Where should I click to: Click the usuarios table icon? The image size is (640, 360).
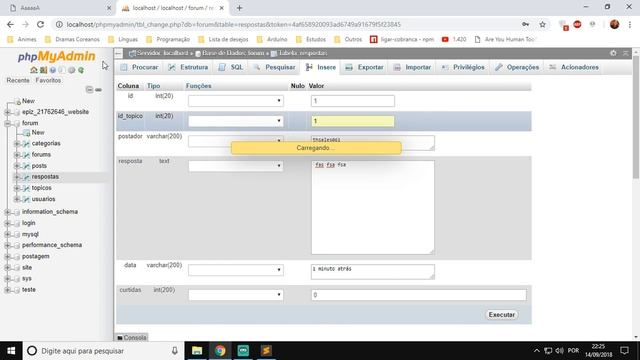coord(27,199)
